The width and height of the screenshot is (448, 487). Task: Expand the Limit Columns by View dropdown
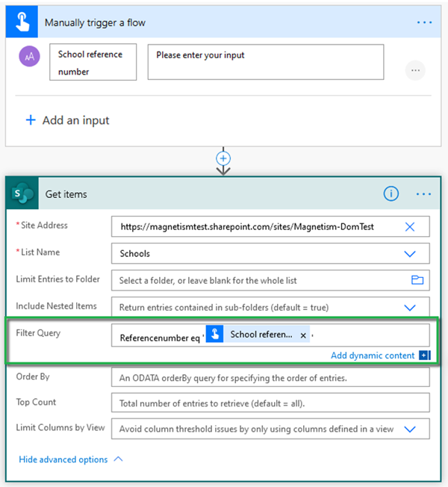coord(409,429)
